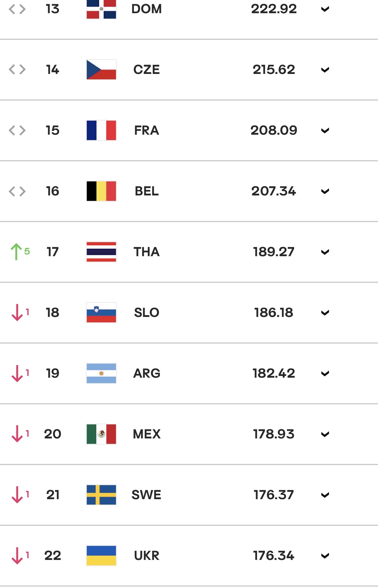Expand the DOM row details chevron

point(325,9)
